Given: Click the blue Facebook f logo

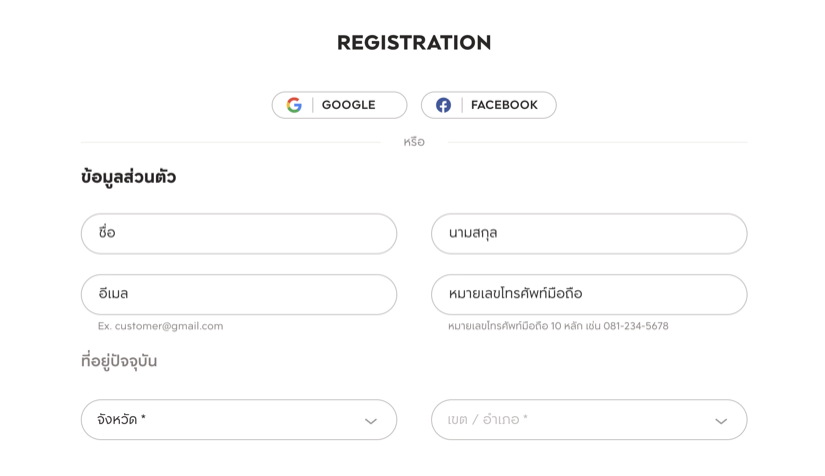Looking at the screenshot, I should [443, 105].
